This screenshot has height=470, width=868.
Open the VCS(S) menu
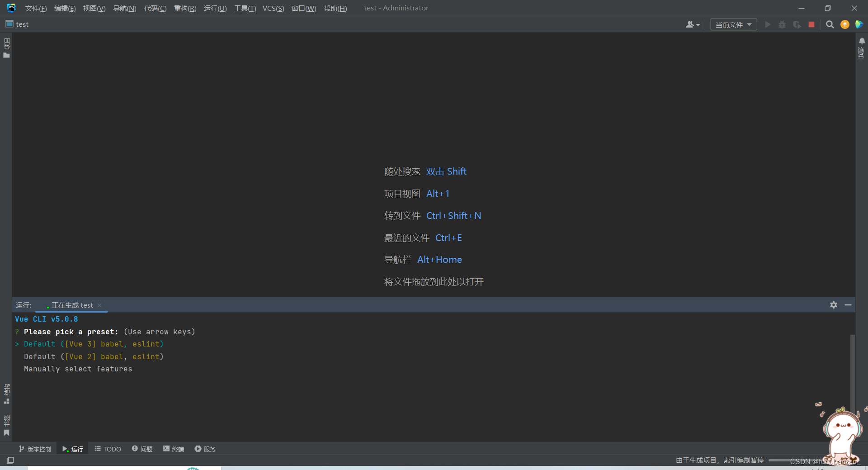273,8
